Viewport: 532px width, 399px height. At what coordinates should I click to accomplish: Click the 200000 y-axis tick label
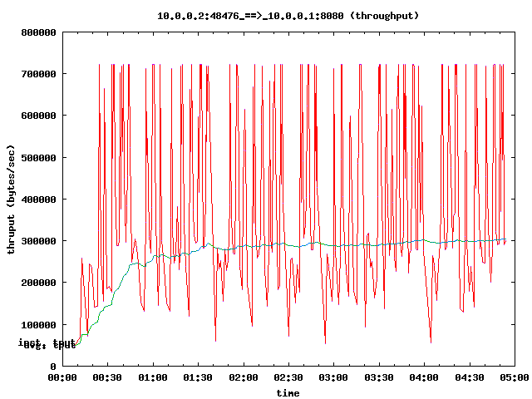point(38,283)
